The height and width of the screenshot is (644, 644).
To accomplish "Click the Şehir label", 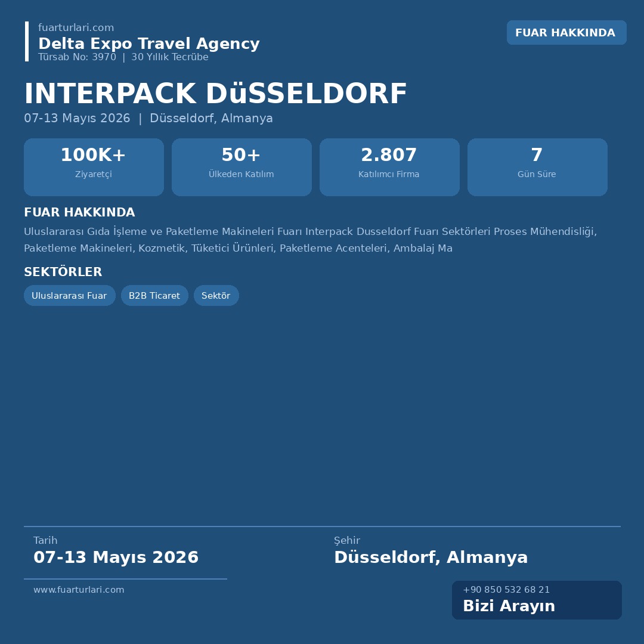I will tap(346, 540).
